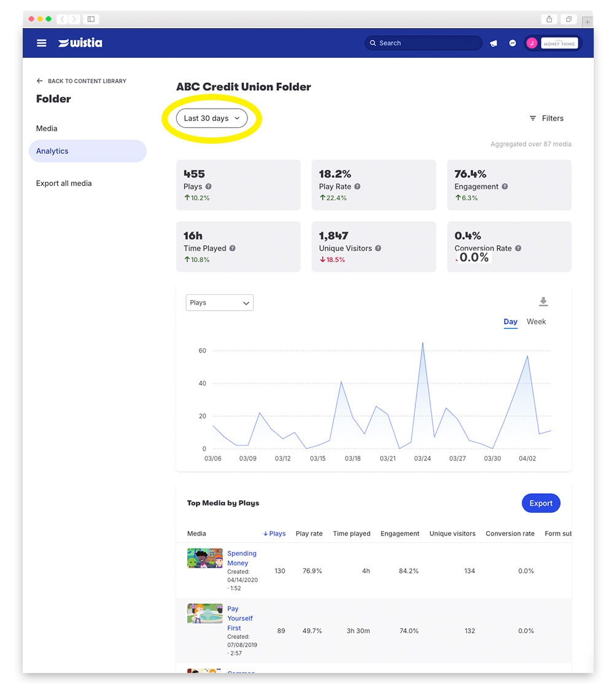The image size is (614, 700).
Task: Click the 1,847 Unique Visitors value
Action: click(333, 236)
